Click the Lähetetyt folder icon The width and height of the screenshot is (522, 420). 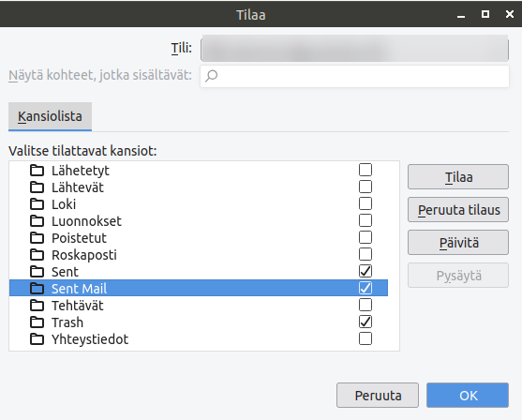(37, 171)
